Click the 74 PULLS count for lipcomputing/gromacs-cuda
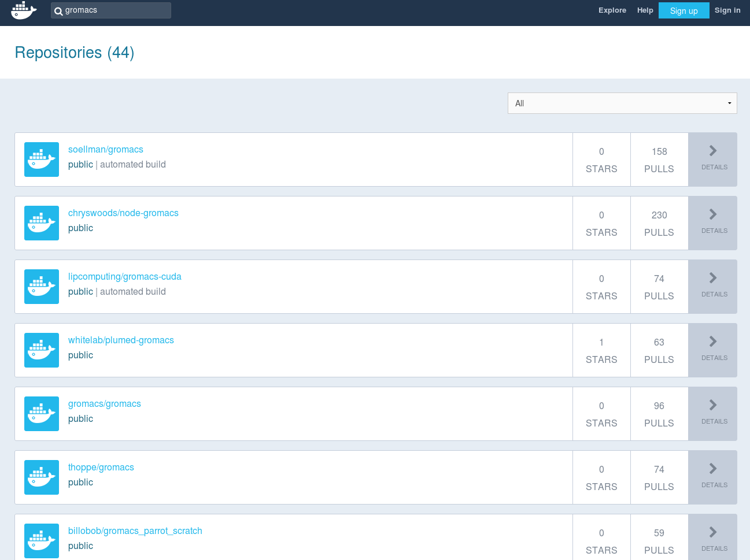The width and height of the screenshot is (750, 560). pyautogui.click(x=659, y=287)
